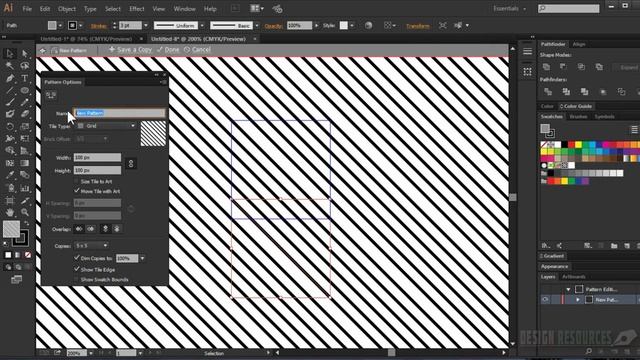Select the Line Segment tool

tap(10, 90)
